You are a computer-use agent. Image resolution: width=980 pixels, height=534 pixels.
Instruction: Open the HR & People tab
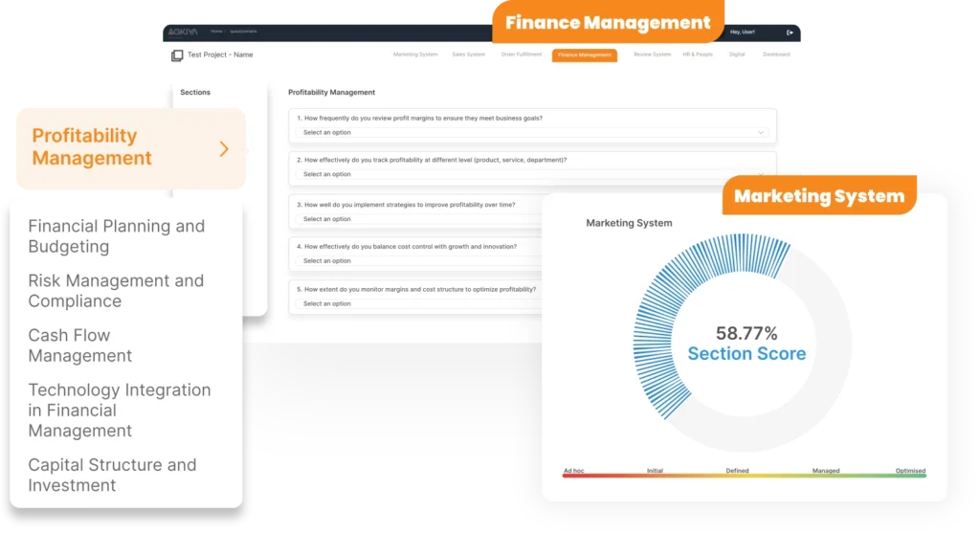(698, 55)
